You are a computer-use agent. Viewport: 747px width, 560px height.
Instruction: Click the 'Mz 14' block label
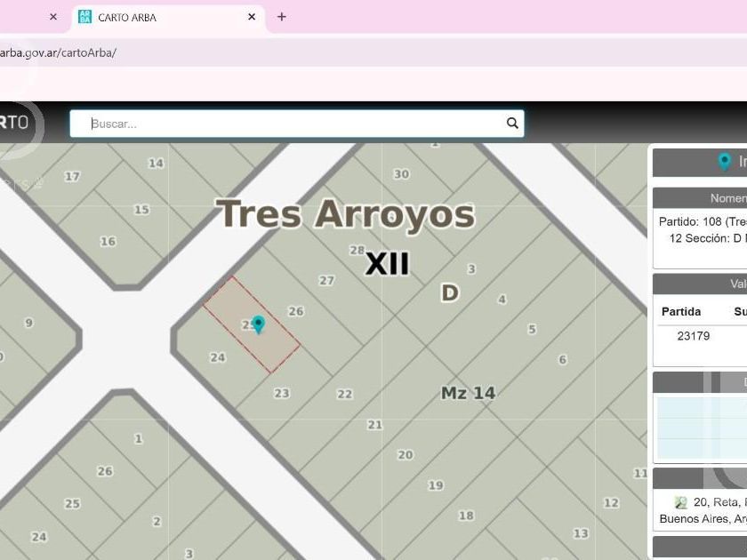(x=469, y=393)
